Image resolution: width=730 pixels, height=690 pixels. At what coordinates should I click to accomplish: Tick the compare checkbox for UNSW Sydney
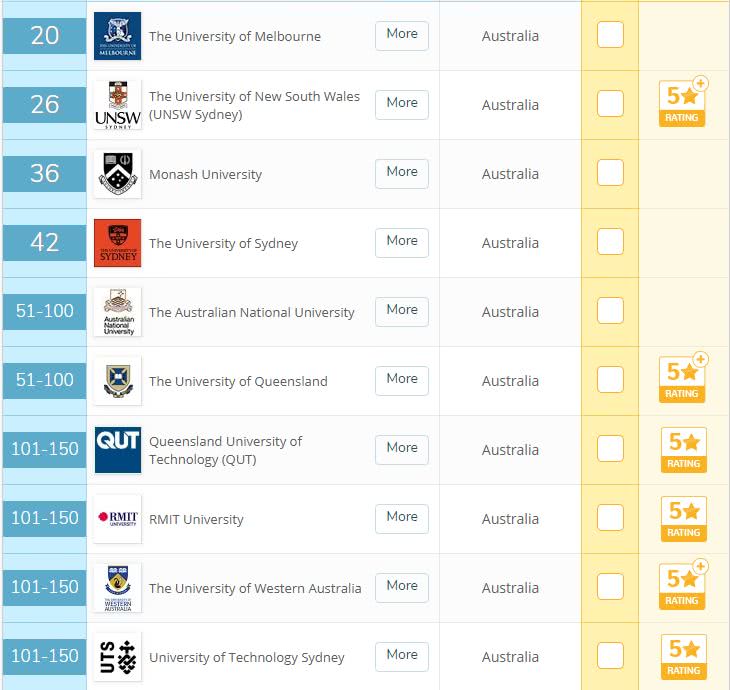[610, 103]
